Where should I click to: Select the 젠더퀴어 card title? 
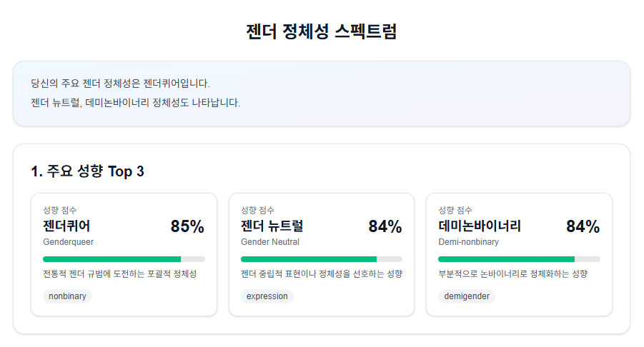pos(66,226)
